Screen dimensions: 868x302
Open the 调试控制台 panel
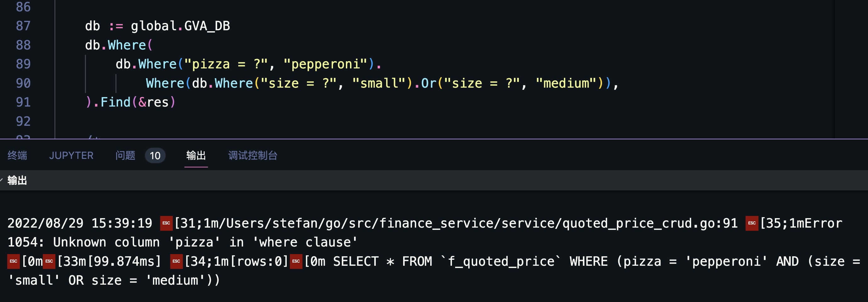pyautogui.click(x=253, y=155)
